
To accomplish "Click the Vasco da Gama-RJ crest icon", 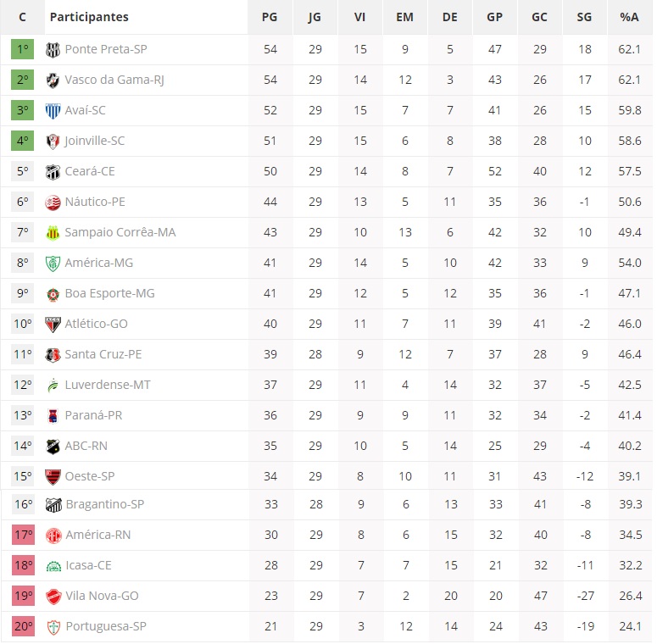I will click(x=53, y=80).
